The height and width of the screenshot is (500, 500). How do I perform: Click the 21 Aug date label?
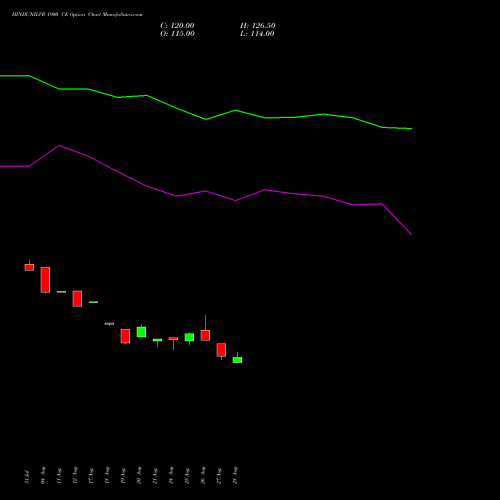point(155,476)
